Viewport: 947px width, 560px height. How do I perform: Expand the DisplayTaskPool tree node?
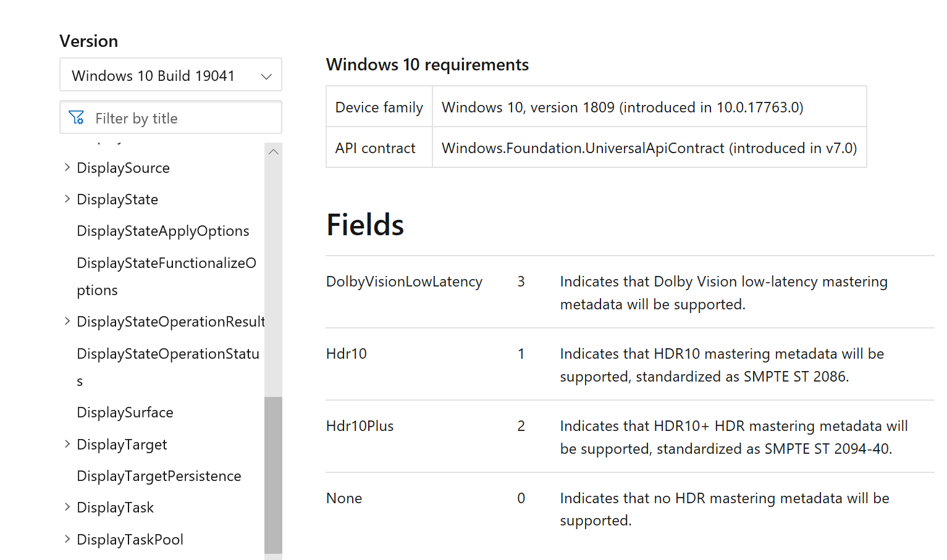pos(67,539)
